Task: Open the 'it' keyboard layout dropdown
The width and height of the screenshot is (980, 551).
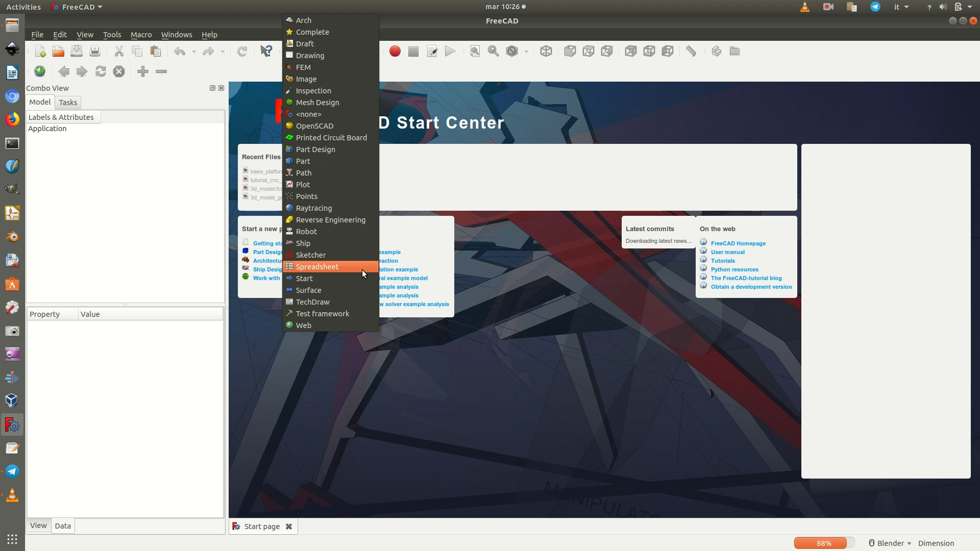Action: (x=901, y=7)
